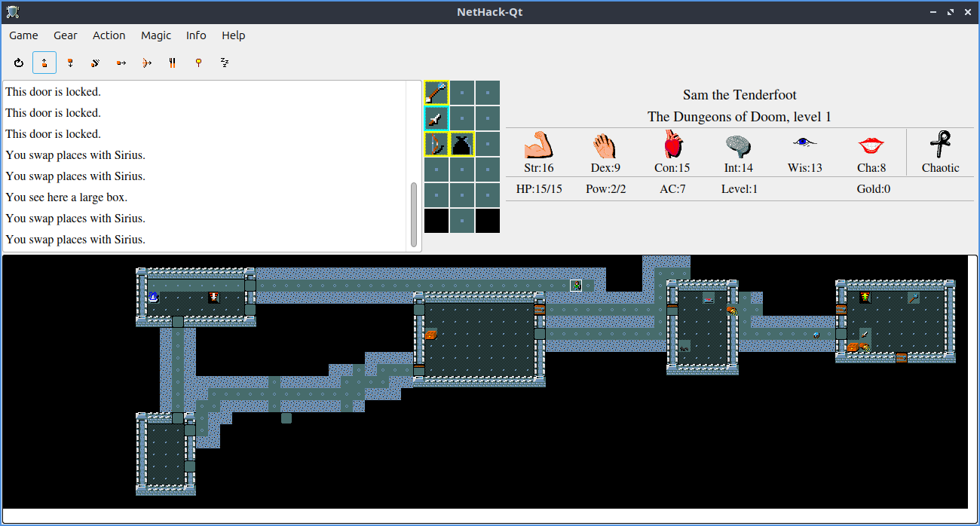This screenshot has width=980, height=526.
Task: Click the Dex:9 label
Action: pyautogui.click(x=605, y=168)
